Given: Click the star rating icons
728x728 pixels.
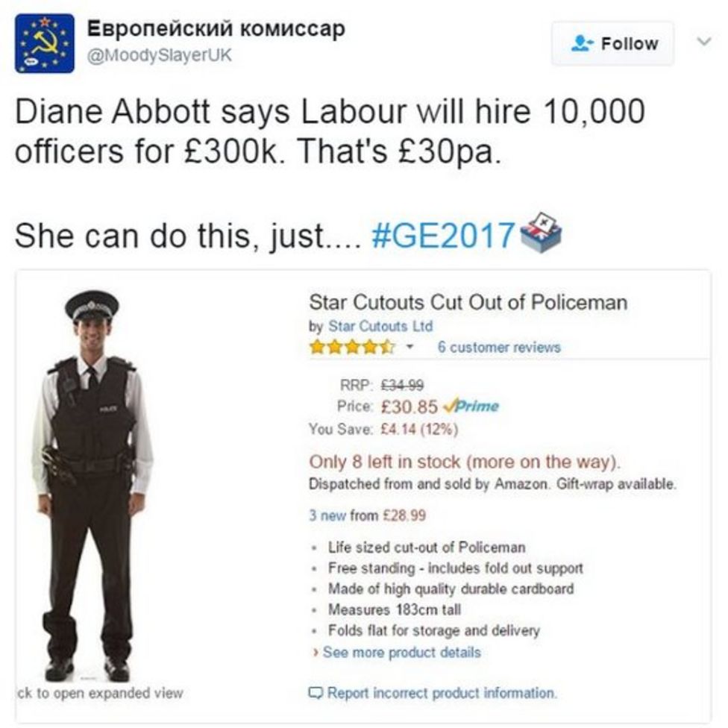Looking at the screenshot, I should coord(352,347).
